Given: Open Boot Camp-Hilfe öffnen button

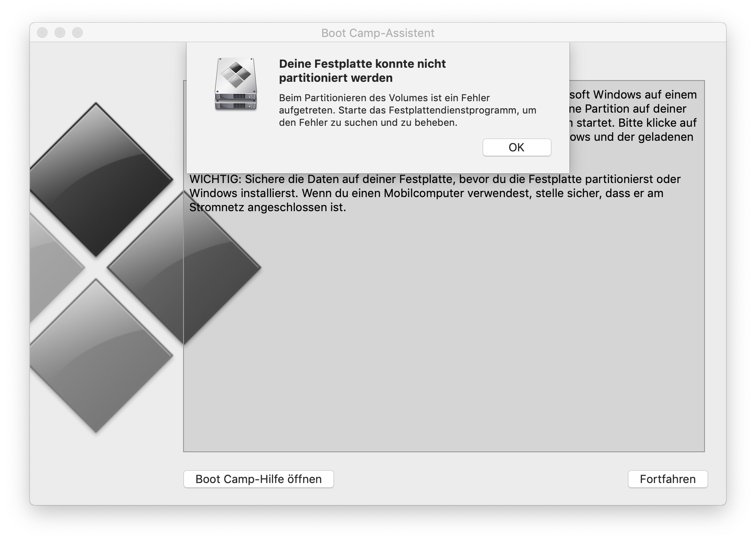Looking at the screenshot, I should [x=259, y=479].
